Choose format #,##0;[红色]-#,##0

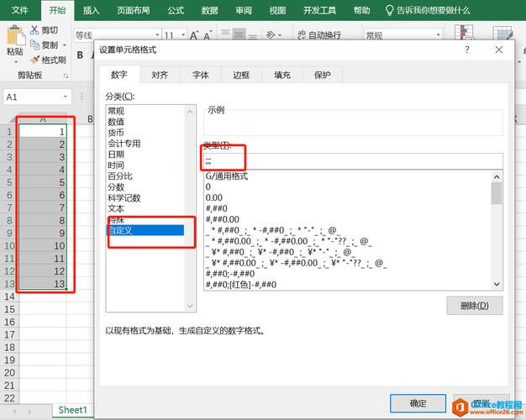(x=241, y=285)
